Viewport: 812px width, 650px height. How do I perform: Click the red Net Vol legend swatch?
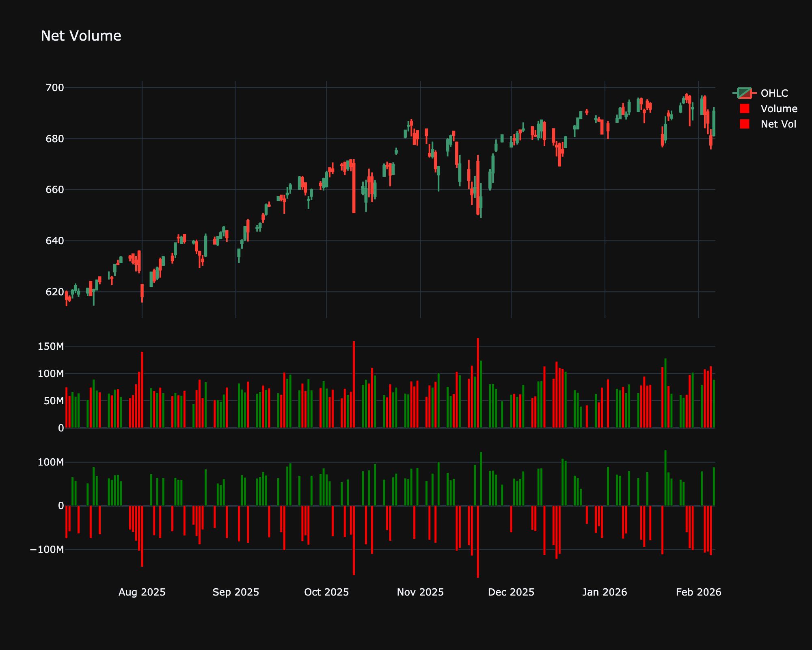click(744, 124)
